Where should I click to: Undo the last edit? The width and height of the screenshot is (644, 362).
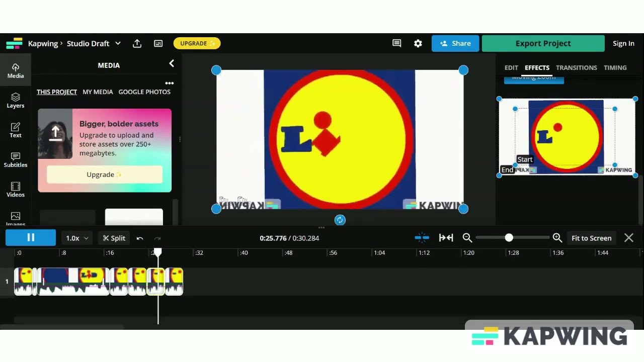click(x=140, y=238)
